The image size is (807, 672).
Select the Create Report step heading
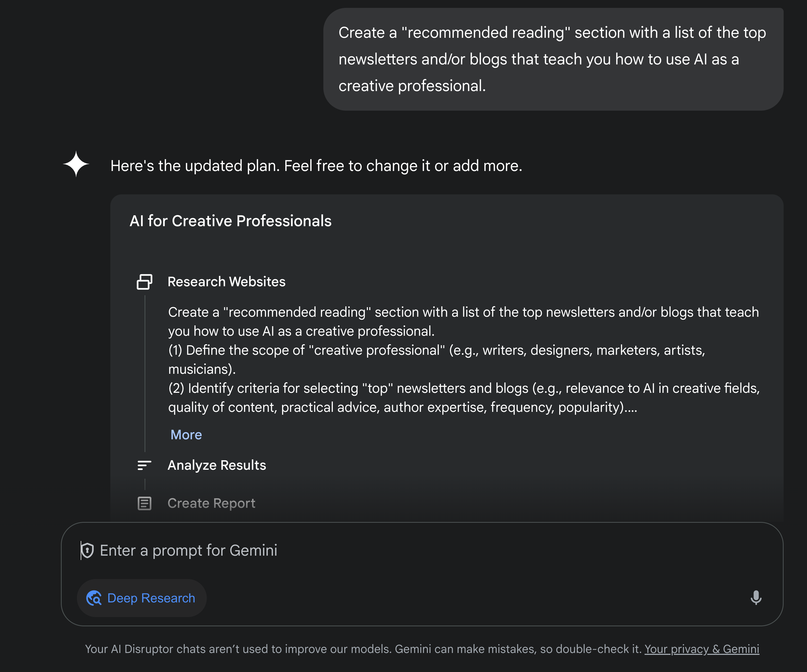click(211, 503)
